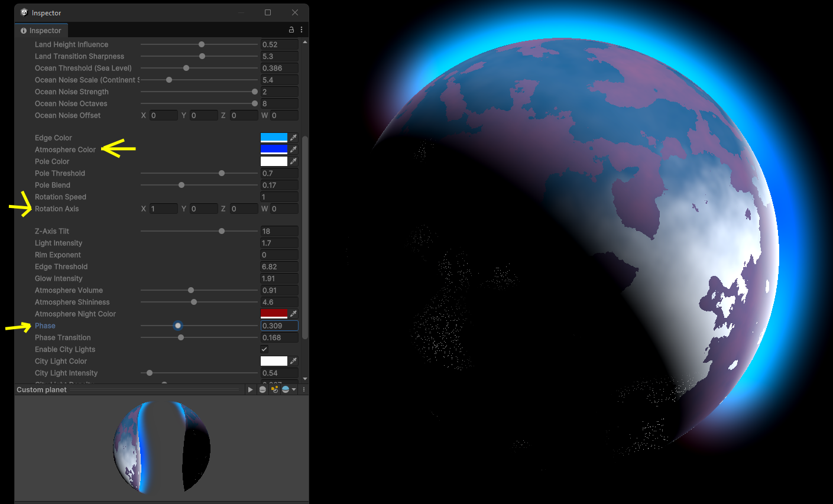The image size is (833, 504).
Task: Toggle preview lighting setup
Action: point(274,389)
